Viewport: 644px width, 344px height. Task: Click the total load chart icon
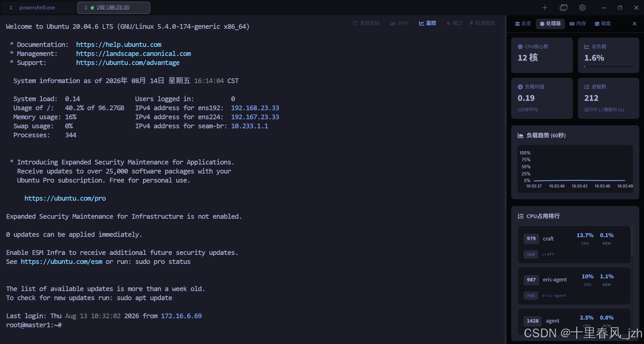tap(587, 47)
